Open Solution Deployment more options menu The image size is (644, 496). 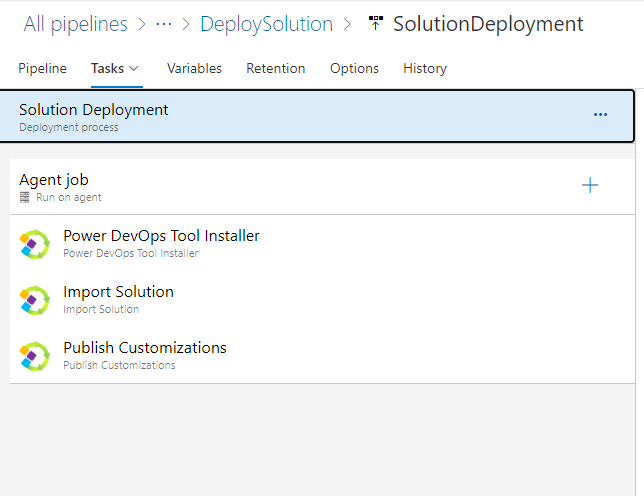coord(600,115)
